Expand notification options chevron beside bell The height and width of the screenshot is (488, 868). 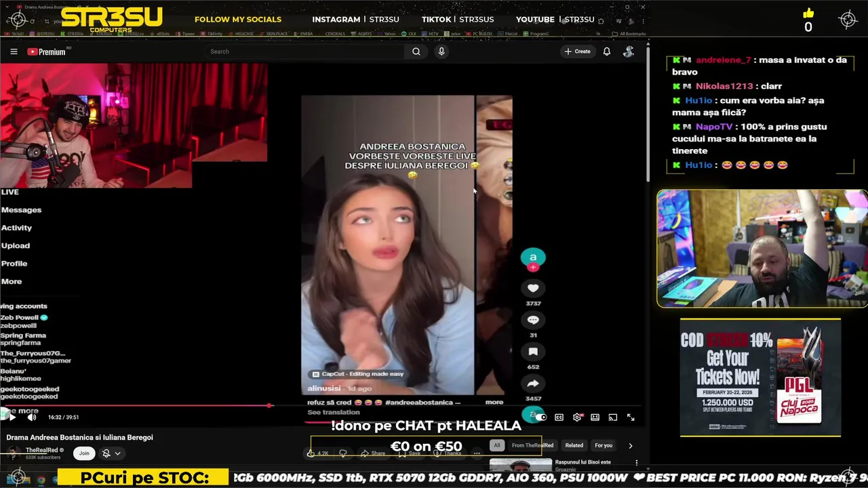(117, 453)
